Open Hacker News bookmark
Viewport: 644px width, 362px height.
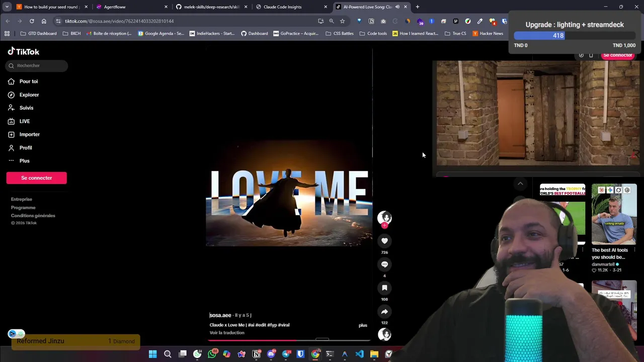[x=488, y=34]
